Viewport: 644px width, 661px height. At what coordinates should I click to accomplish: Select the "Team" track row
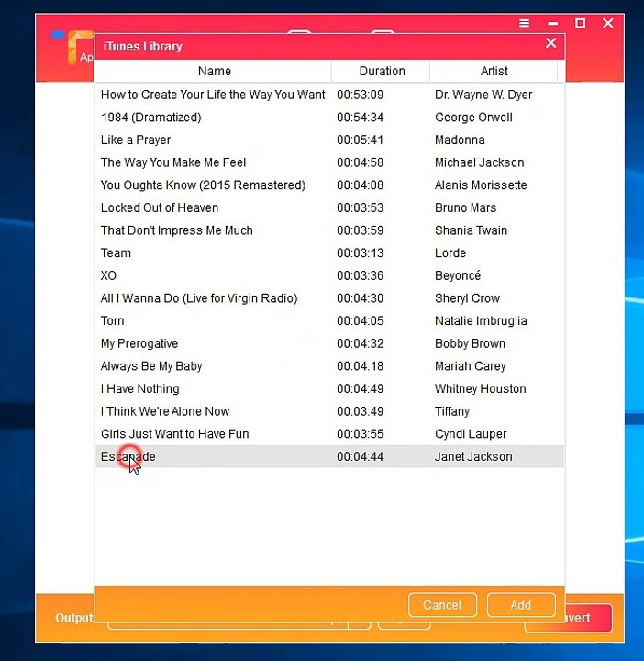tap(329, 253)
